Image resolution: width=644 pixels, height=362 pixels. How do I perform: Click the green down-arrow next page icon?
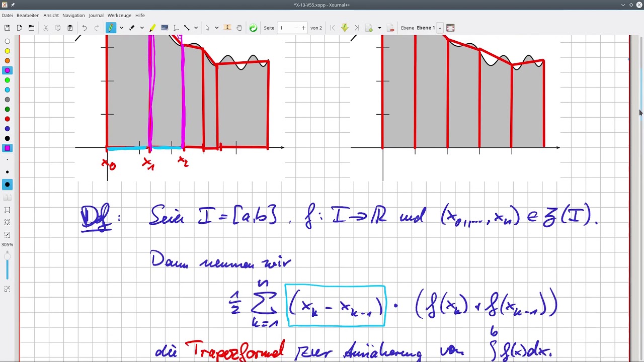point(345,28)
